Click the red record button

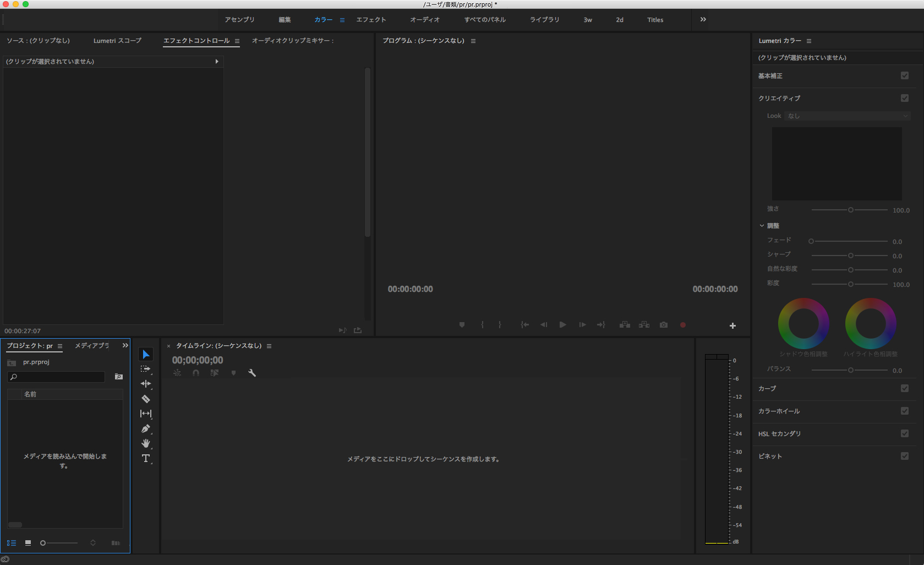(x=683, y=325)
